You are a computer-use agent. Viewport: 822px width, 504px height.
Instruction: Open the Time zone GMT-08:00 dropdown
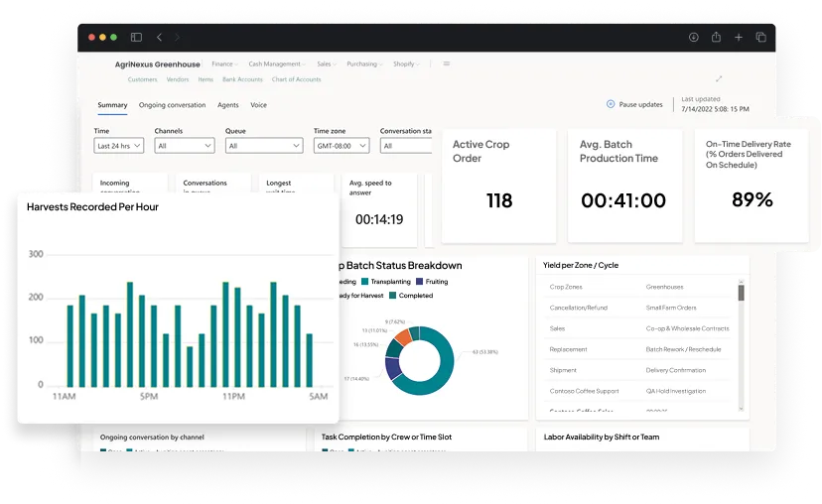(x=341, y=146)
